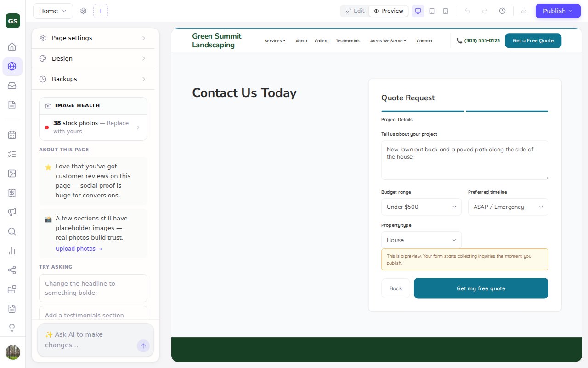
Task: Open the blocks integrations icon in sidebar
Action: [x=12, y=289]
